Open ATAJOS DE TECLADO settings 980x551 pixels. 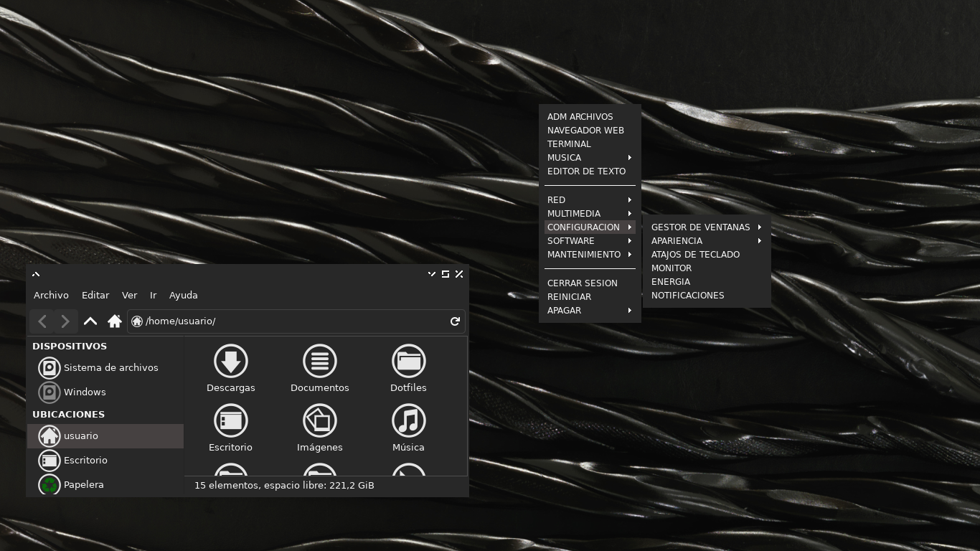click(707, 255)
